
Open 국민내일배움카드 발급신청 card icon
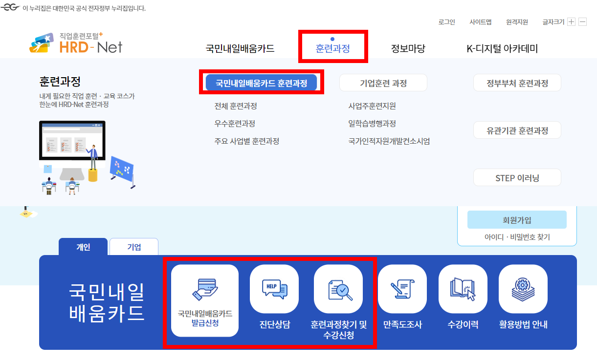(205, 300)
